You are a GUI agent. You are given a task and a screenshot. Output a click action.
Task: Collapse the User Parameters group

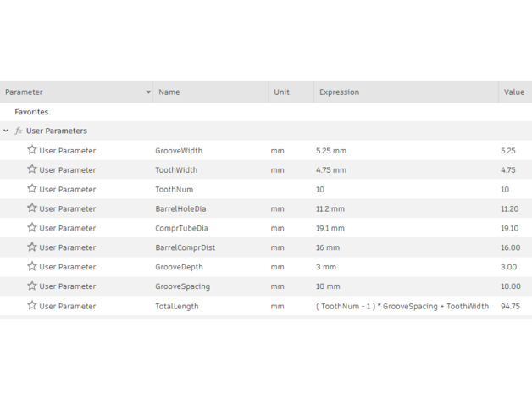[6, 131]
